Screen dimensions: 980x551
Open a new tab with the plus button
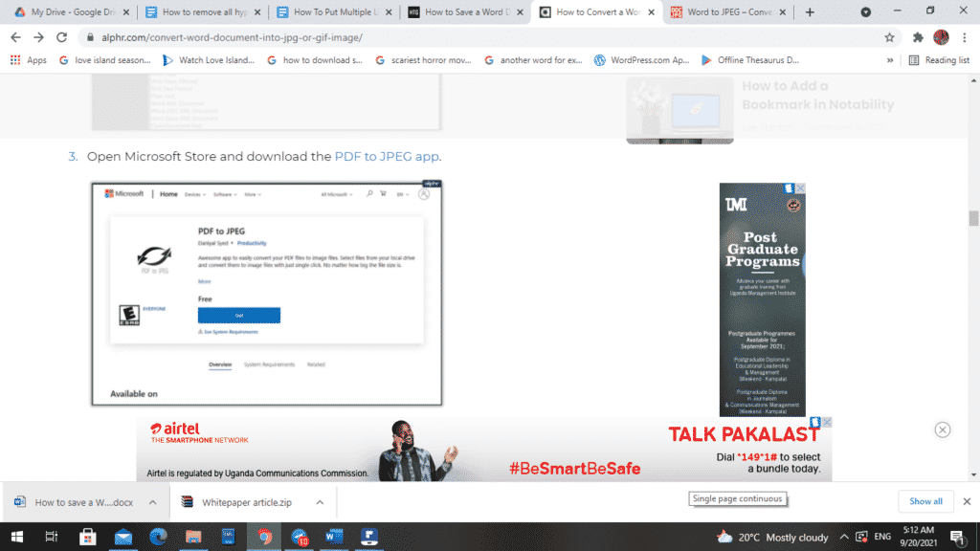click(x=810, y=12)
